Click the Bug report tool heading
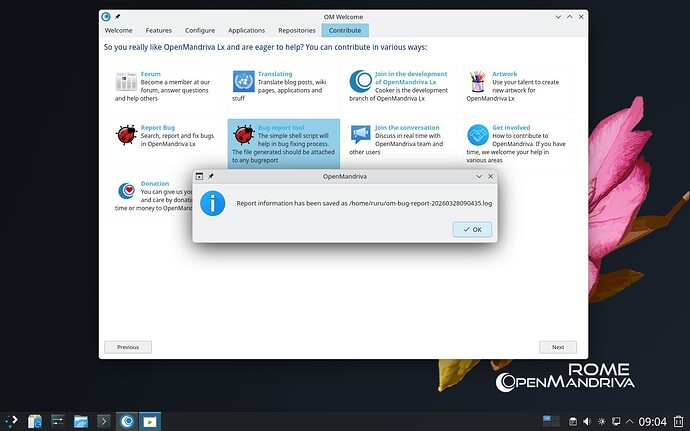This screenshot has height=431, width=690. (281, 128)
